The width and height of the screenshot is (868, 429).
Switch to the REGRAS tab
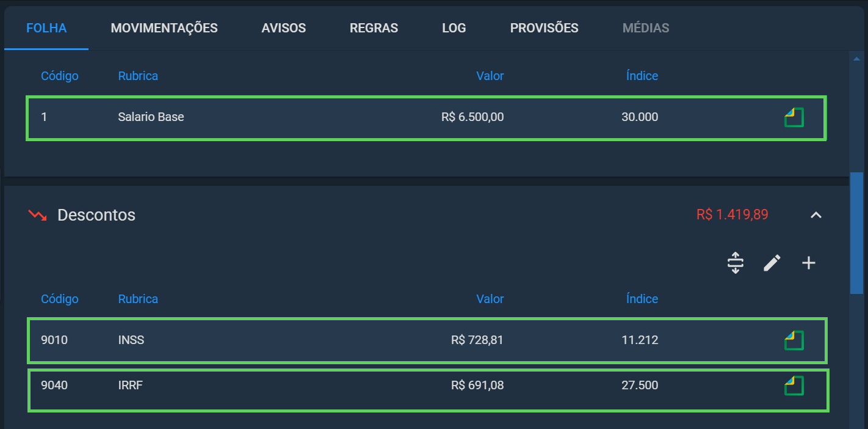point(374,28)
